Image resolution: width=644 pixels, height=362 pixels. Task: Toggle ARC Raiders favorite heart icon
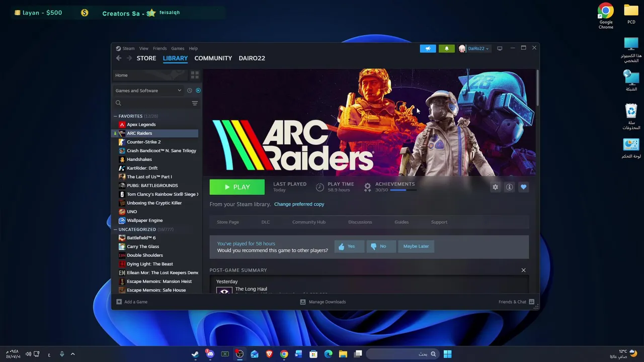pos(523,187)
